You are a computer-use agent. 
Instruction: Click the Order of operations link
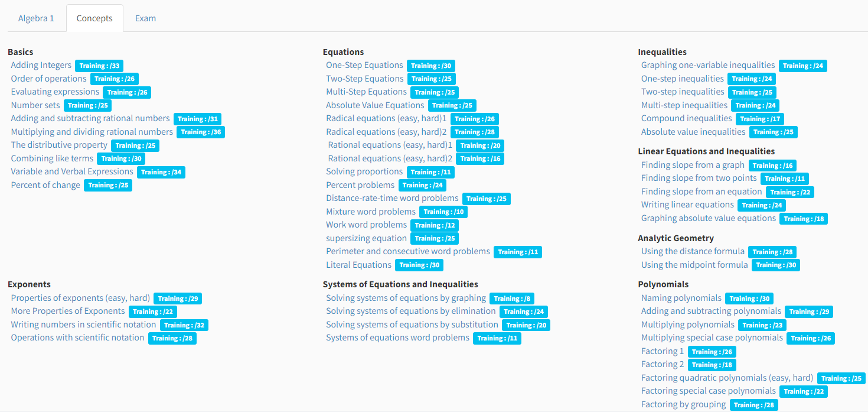click(49, 79)
